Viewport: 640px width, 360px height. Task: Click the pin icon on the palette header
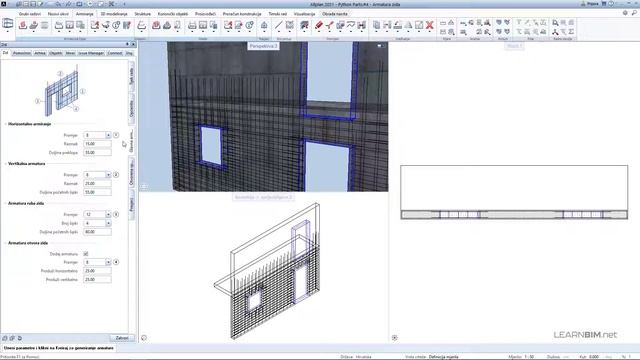pos(127,44)
